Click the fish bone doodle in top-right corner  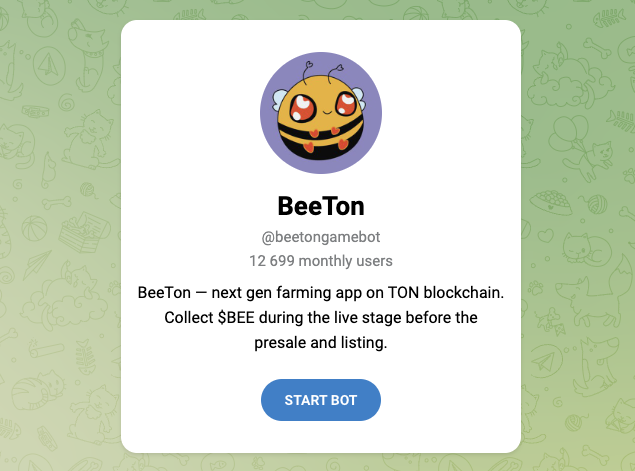pos(609,18)
